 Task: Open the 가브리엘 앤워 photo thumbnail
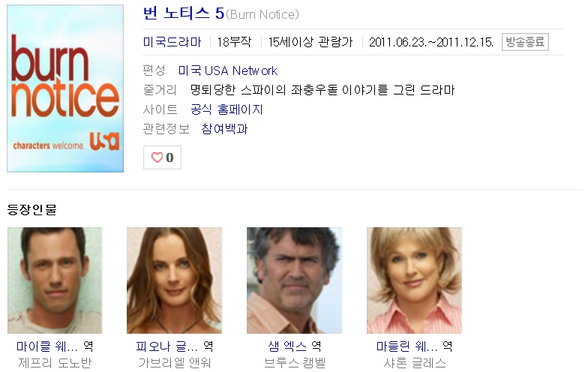click(174, 280)
